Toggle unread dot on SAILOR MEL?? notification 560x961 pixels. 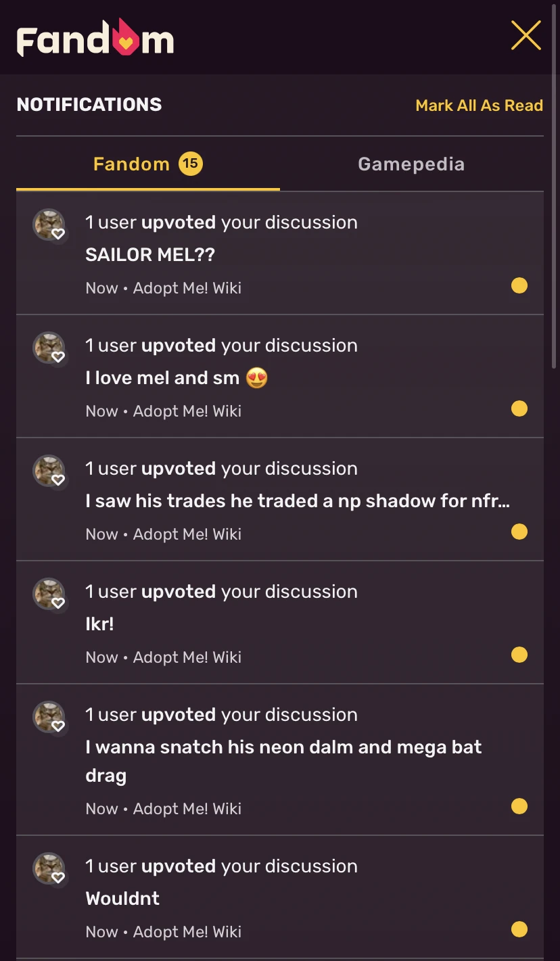[519, 286]
